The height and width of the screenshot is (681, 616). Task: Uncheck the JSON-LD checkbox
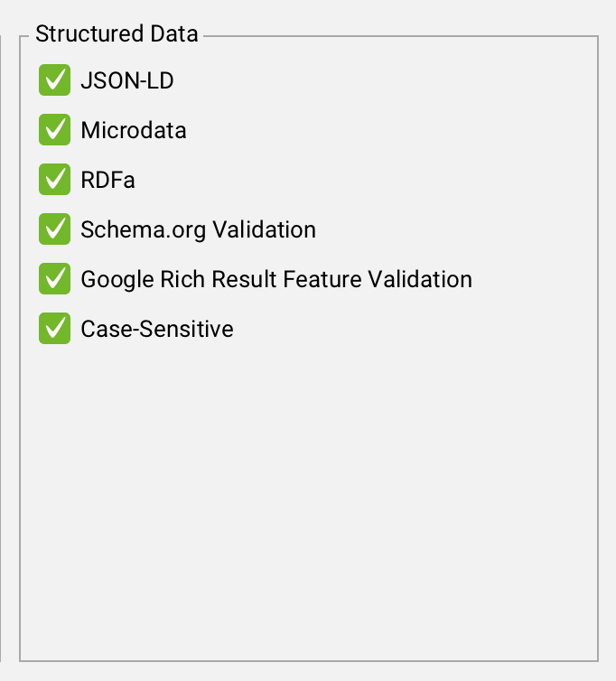click(x=55, y=80)
